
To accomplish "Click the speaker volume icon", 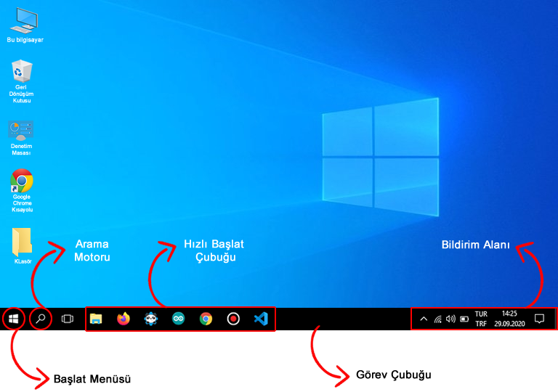I will (x=450, y=319).
